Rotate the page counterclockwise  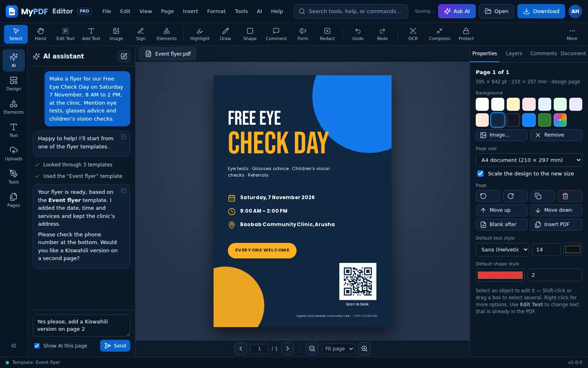[488, 196]
